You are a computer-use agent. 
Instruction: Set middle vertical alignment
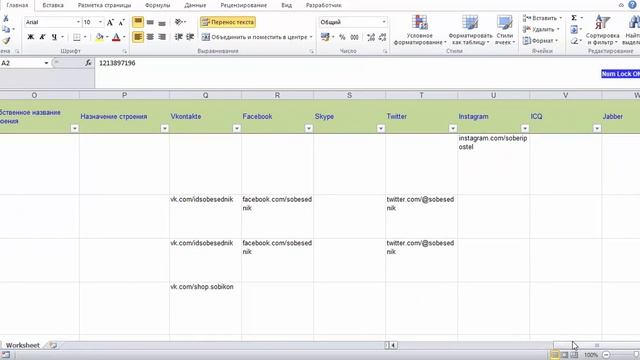tap(150, 22)
